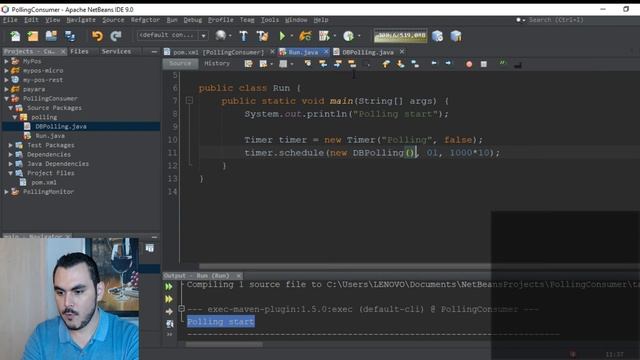The width and height of the screenshot is (640, 360).
Task: Click the New File toolbar icon
Action: coord(15,36)
